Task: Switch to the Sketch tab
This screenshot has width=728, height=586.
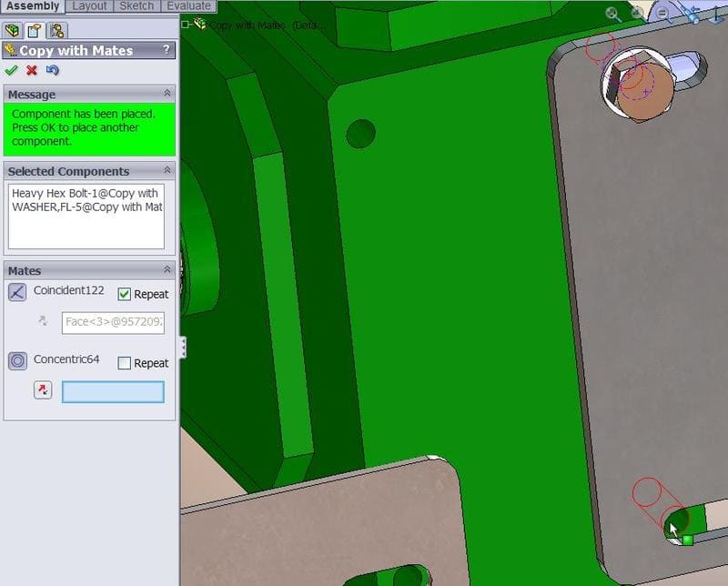Action: tap(137, 5)
